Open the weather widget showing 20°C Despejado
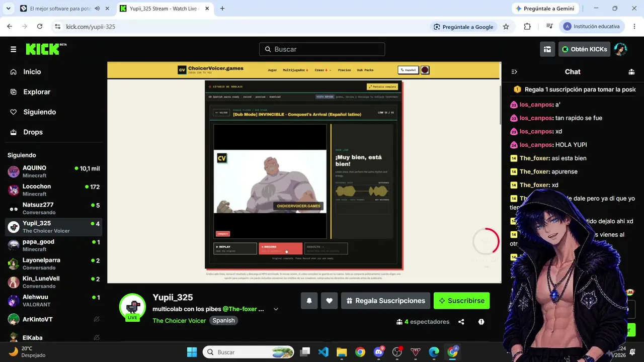Viewport: 644px width, 362px height. click(28, 352)
